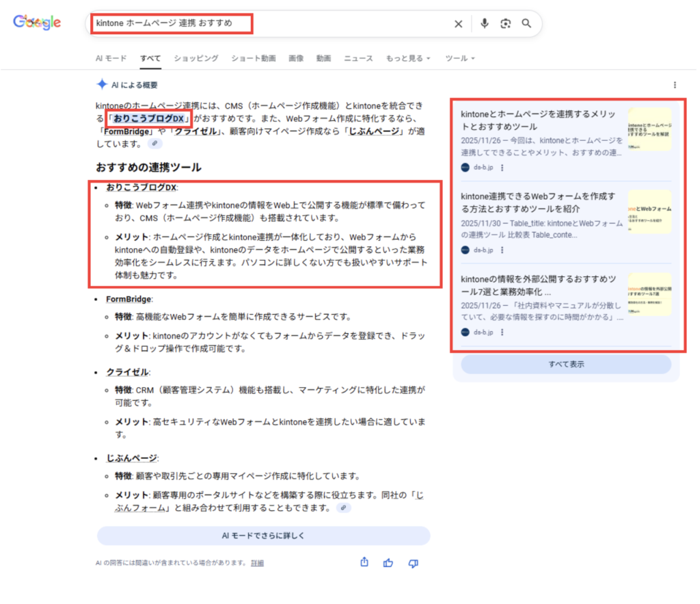Viewport: 700px width, 604px height.
Task: Switch to the AI モード tab
Action: click(111, 59)
